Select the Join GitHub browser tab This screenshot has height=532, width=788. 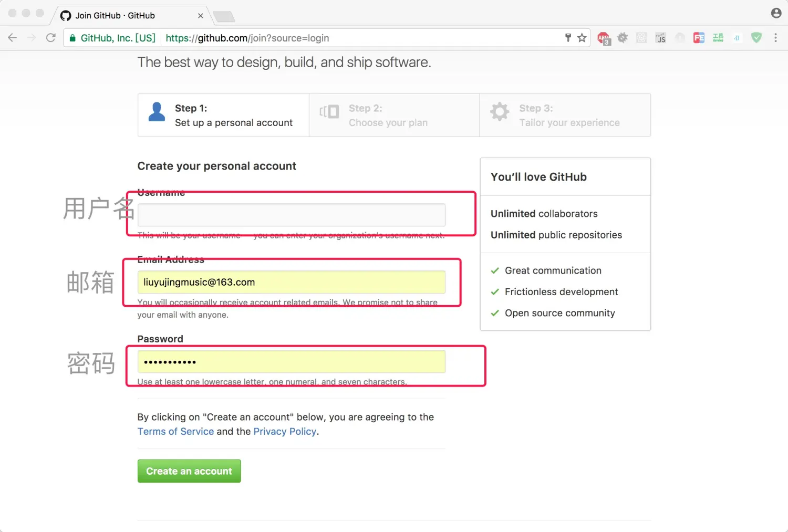coord(131,16)
